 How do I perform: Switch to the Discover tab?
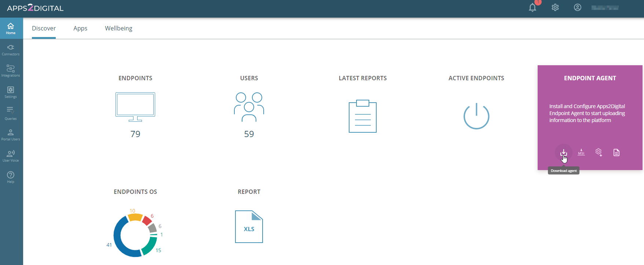coord(44,28)
